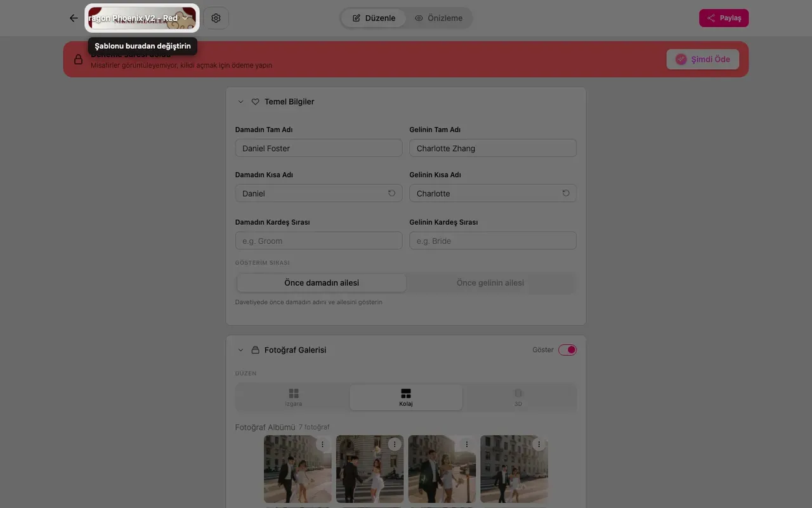This screenshot has height=508, width=812.
Task: Open options menu on third album photo
Action: tap(467, 444)
